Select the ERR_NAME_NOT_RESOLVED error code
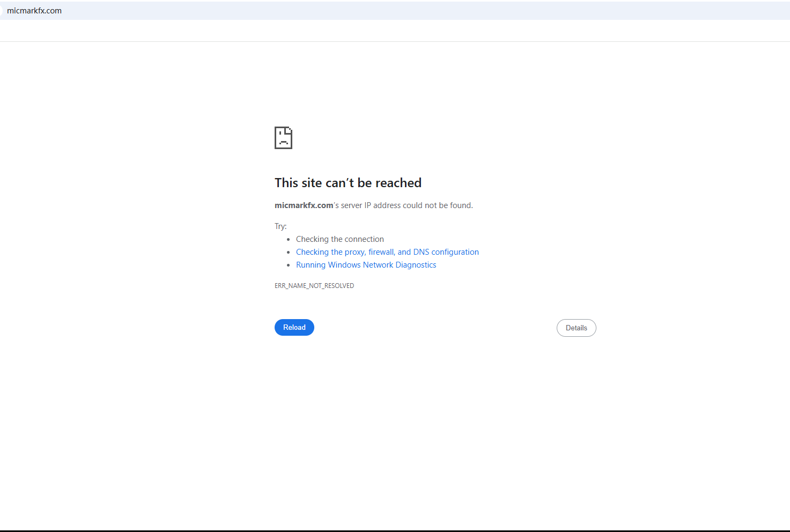The image size is (790, 532). tap(314, 286)
